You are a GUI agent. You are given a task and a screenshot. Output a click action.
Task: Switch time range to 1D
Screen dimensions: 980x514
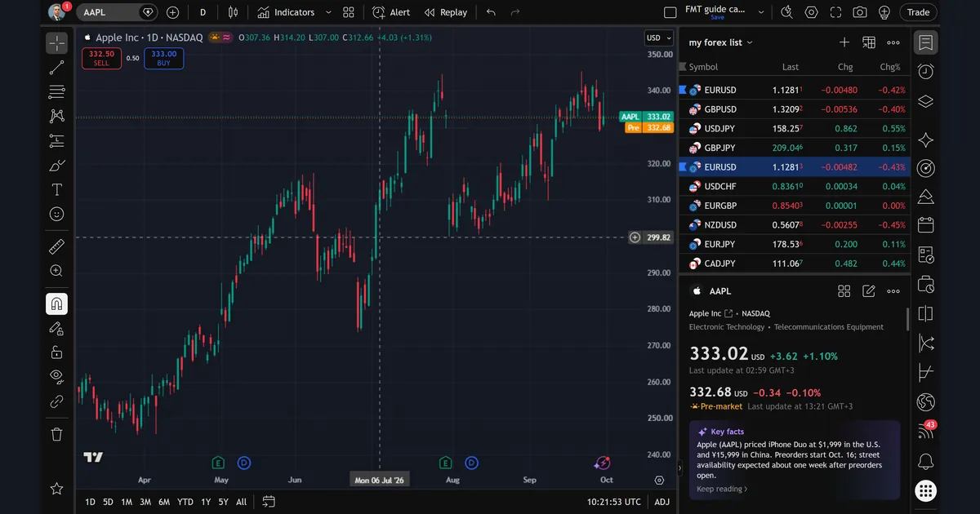pos(91,502)
